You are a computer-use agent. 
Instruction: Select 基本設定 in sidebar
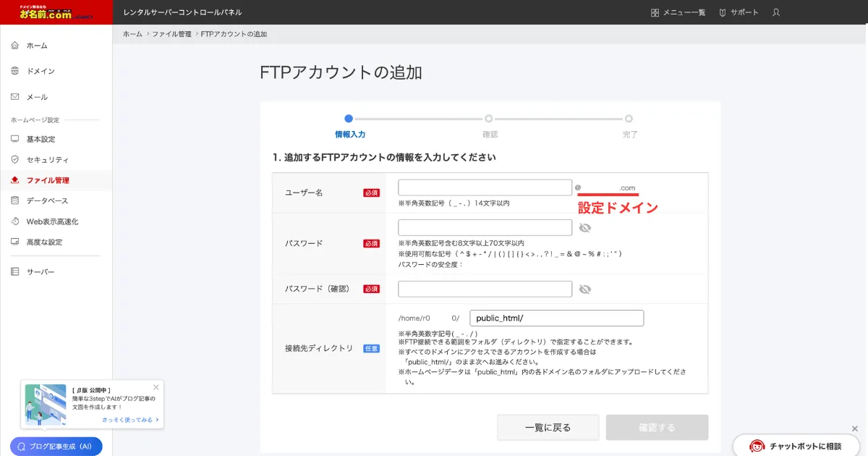[41, 139]
